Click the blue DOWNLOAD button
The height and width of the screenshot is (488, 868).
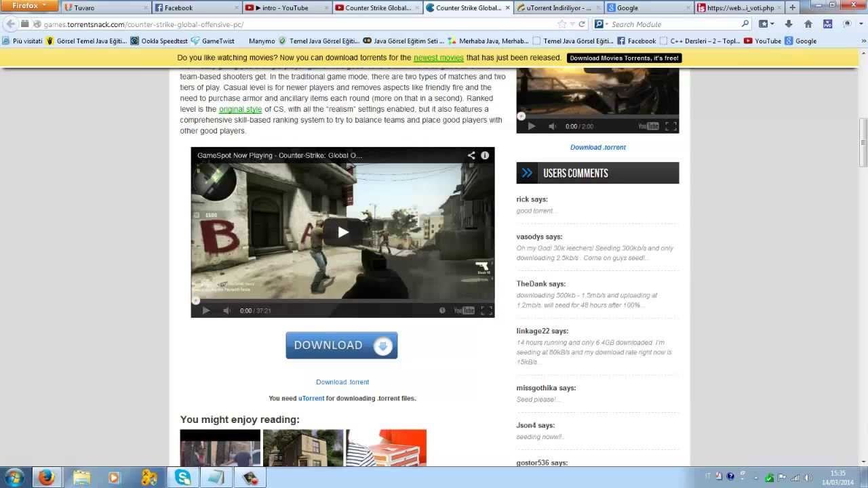(x=341, y=345)
